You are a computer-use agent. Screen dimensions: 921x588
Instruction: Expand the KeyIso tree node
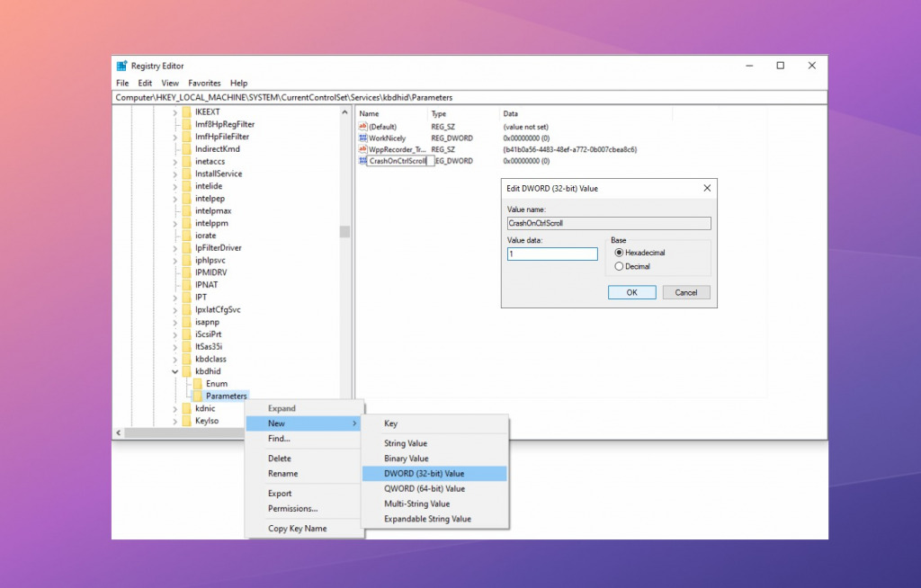pyautogui.click(x=175, y=421)
